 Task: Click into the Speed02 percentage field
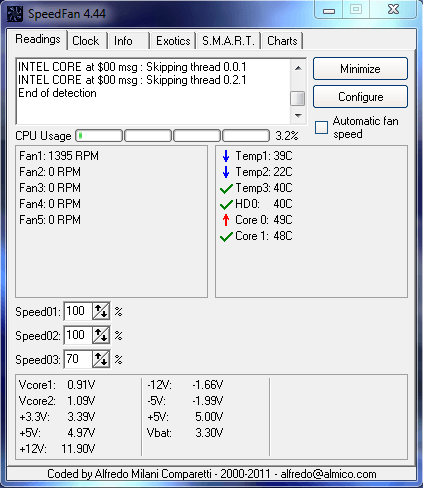click(78, 335)
